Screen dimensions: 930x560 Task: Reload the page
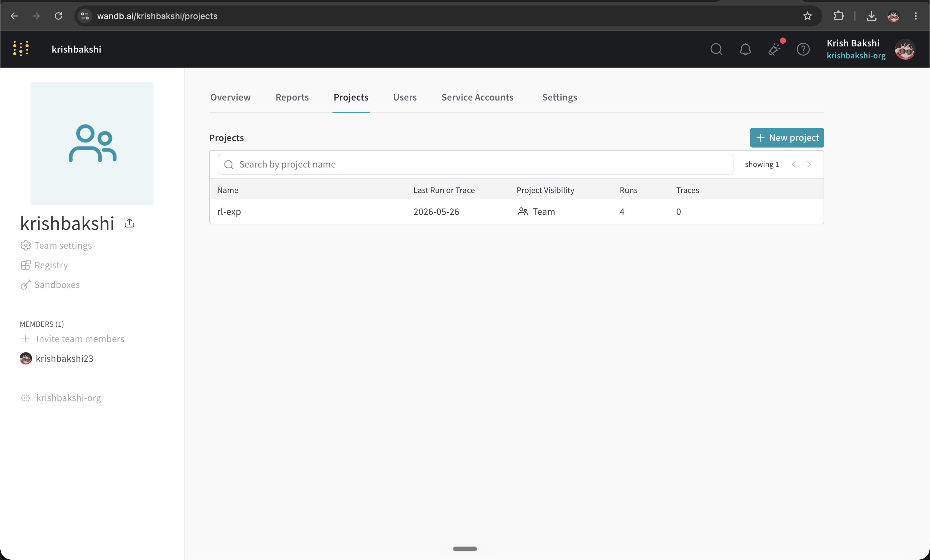(x=58, y=16)
